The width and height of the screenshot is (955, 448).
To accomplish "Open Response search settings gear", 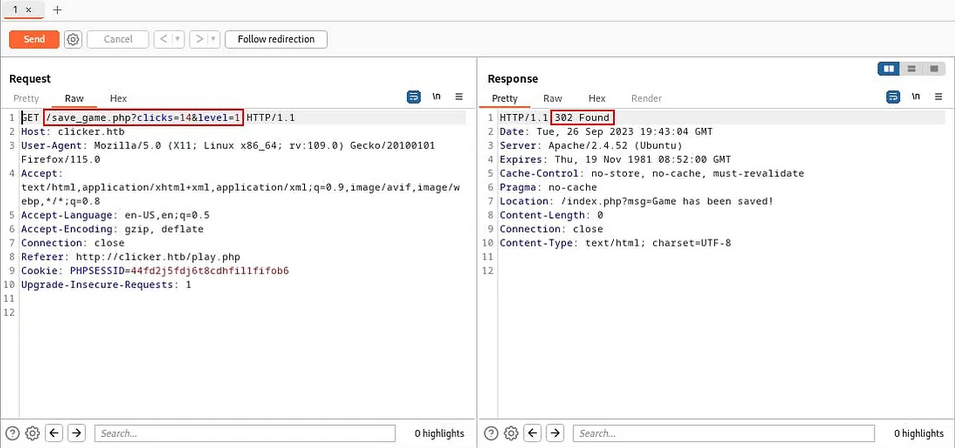I will [x=512, y=433].
